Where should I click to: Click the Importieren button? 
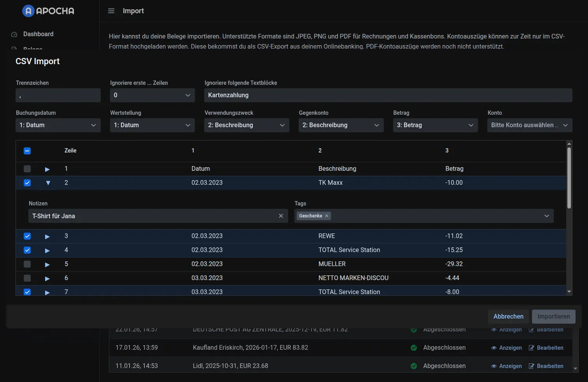click(553, 317)
